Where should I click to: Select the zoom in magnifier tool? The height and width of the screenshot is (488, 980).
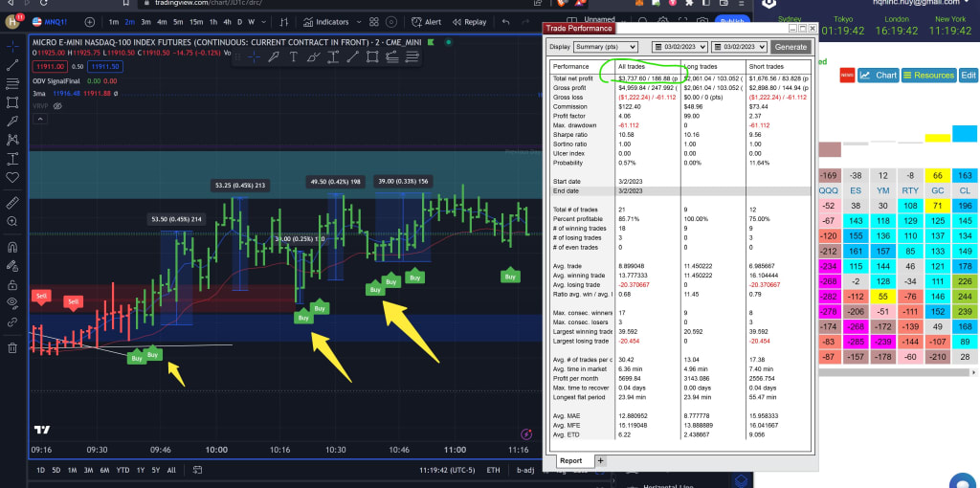pos(12,221)
